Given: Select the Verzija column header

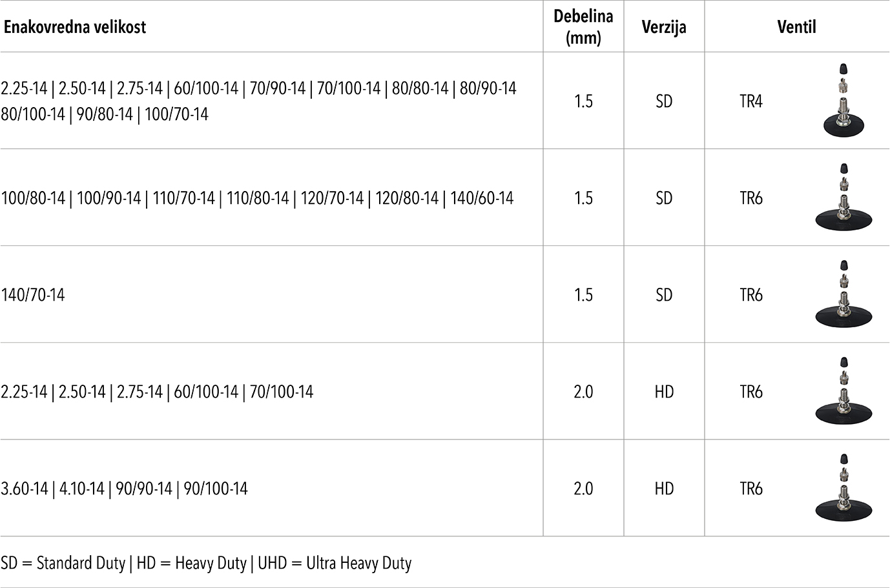Looking at the screenshot, I should [664, 27].
